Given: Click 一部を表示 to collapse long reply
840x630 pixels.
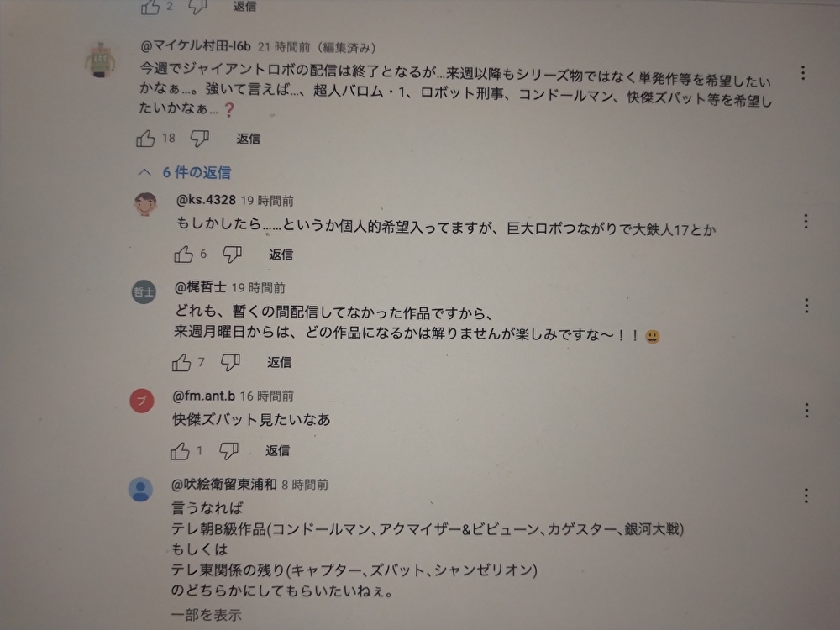Looking at the screenshot, I should point(207,615).
